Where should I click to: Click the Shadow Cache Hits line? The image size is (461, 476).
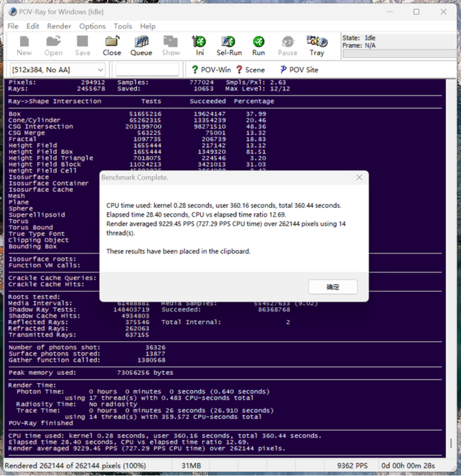78,316
